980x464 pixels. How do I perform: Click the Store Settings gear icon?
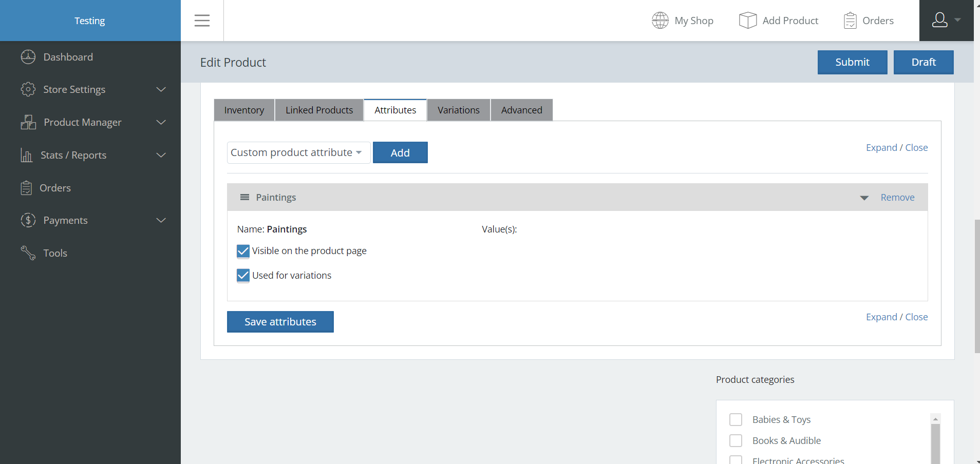tap(28, 89)
